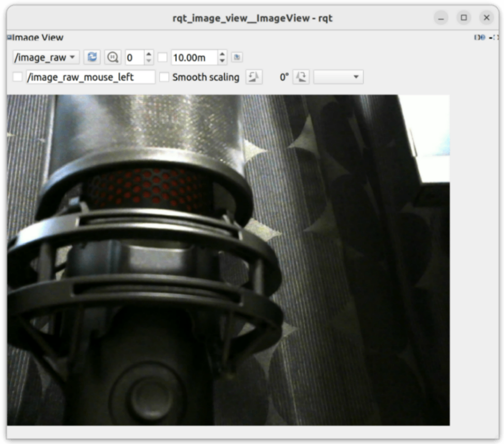Toggle the Smooth scaling checkbox
The width and height of the screenshot is (504, 444).
pyautogui.click(x=164, y=77)
